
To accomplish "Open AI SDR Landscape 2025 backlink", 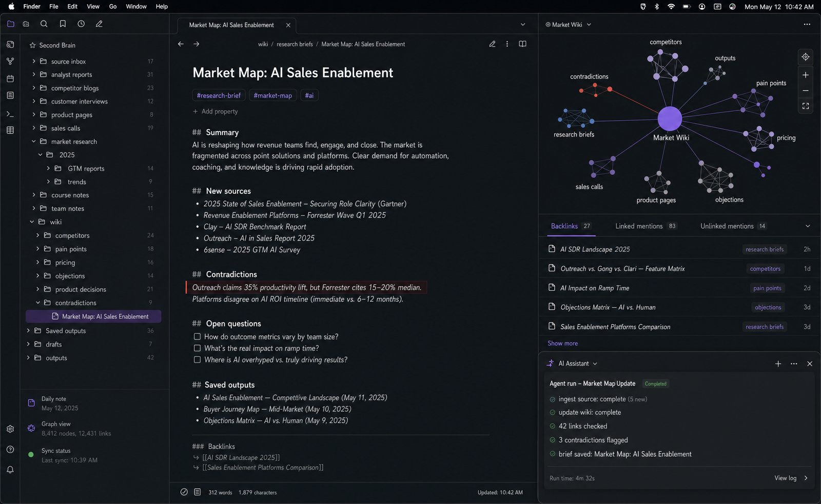I will point(595,249).
